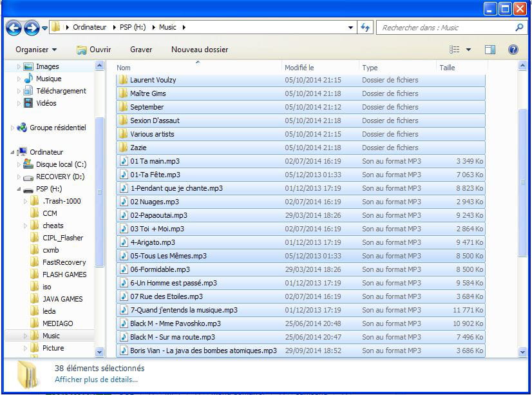Select Ordinateur in the address breadcrumb
The image size is (532, 395).
point(90,27)
